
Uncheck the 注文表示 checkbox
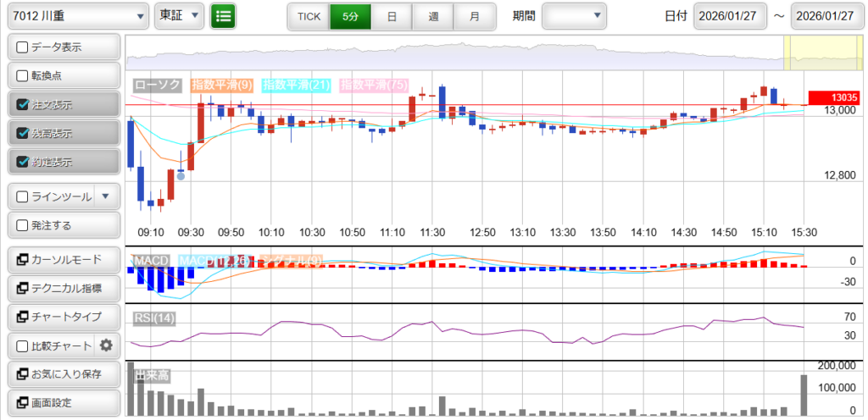[x=23, y=105]
